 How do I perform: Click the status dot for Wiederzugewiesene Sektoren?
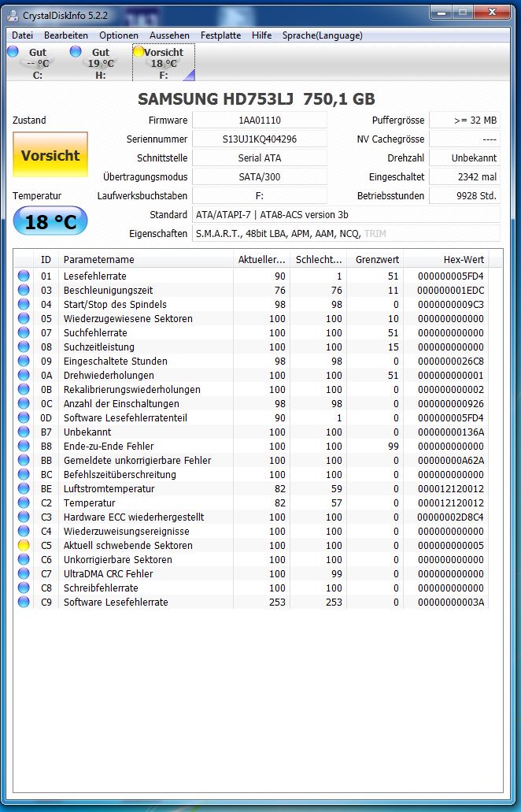24,318
